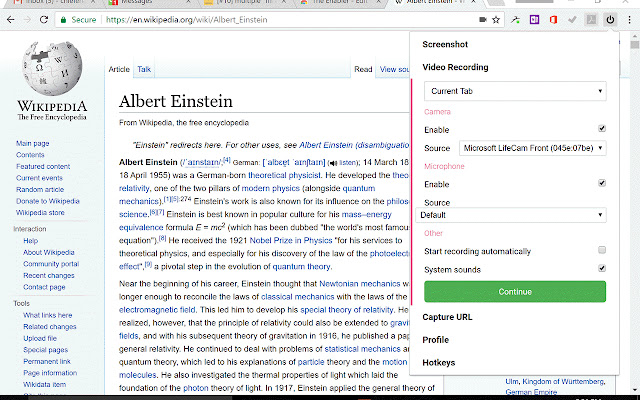Click the browser back arrow
This screenshot has width=640, height=400.
11,20
